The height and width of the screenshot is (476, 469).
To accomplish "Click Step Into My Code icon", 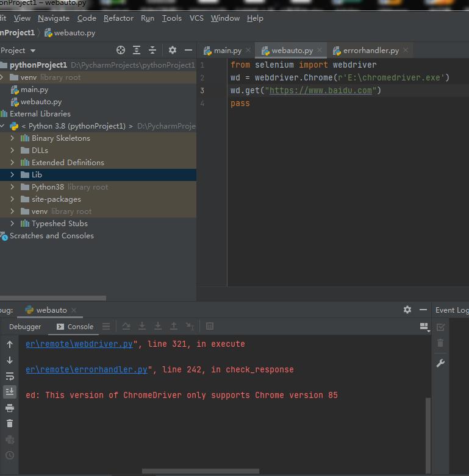I will point(157,326).
